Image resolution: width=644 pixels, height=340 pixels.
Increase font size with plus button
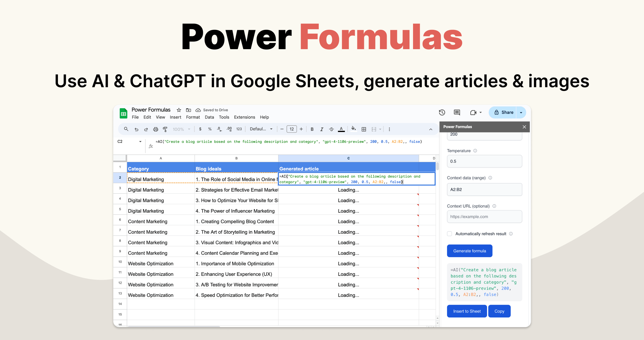point(301,129)
